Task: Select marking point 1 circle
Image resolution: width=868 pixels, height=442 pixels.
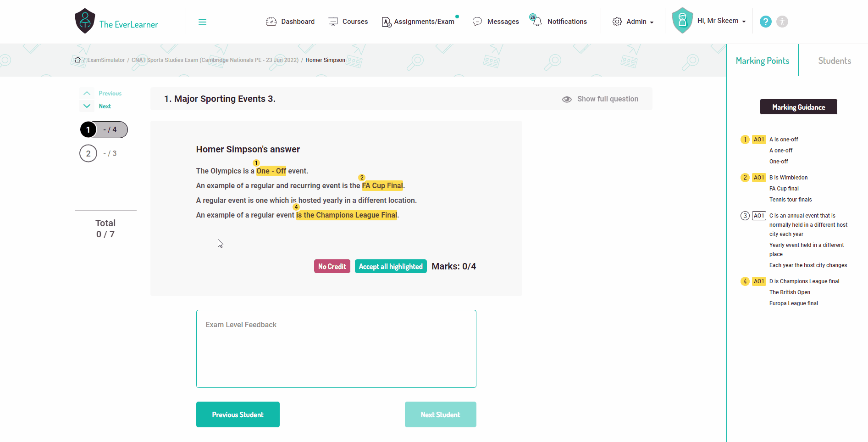Action: pyautogui.click(x=745, y=140)
